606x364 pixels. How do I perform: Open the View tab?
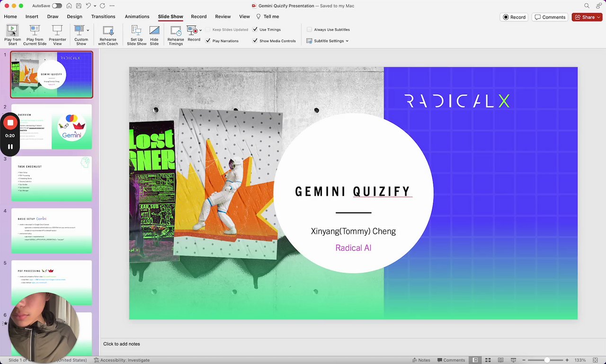[x=244, y=17]
